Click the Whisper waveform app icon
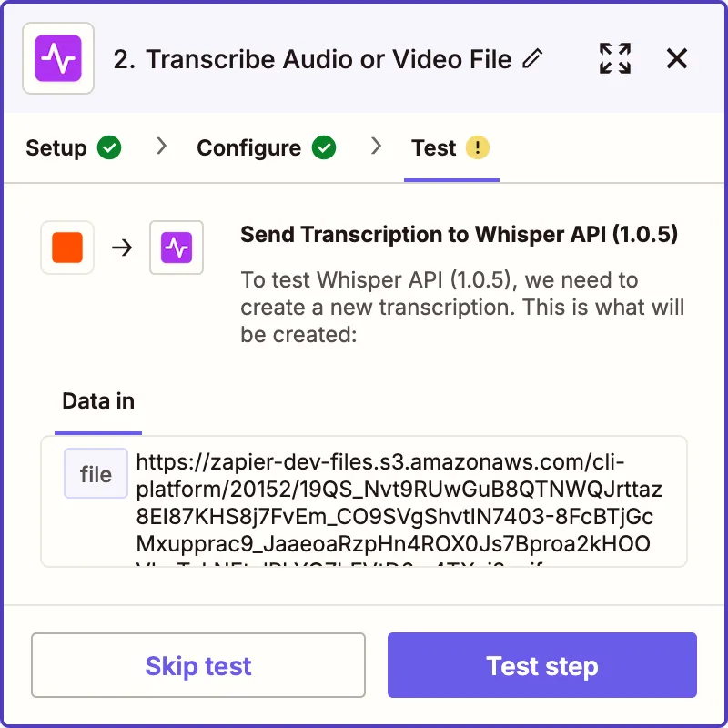728x728 pixels. coord(57,58)
